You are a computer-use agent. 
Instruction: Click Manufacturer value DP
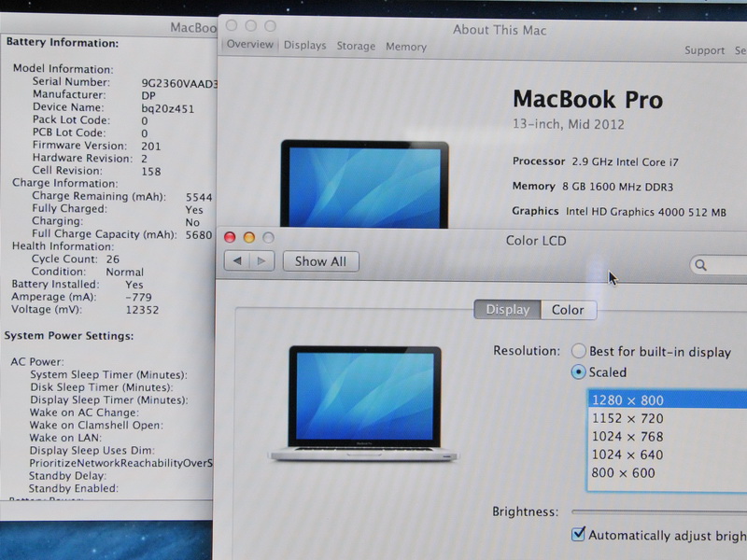tap(148, 96)
